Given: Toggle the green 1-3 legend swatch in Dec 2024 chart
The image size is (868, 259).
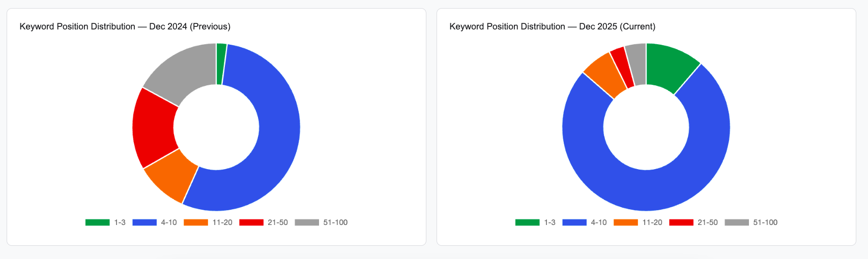Looking at the screenshot, I should coord(98,222).
